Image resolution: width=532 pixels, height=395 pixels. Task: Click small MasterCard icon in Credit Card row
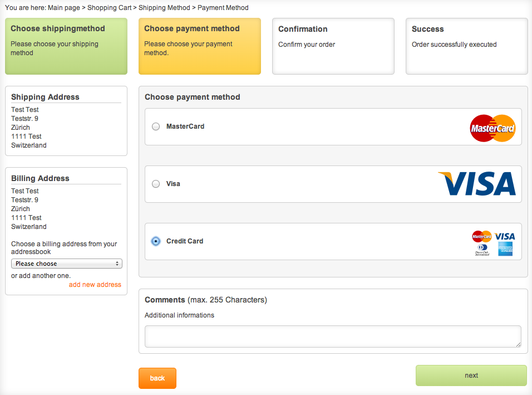[482, 236]
